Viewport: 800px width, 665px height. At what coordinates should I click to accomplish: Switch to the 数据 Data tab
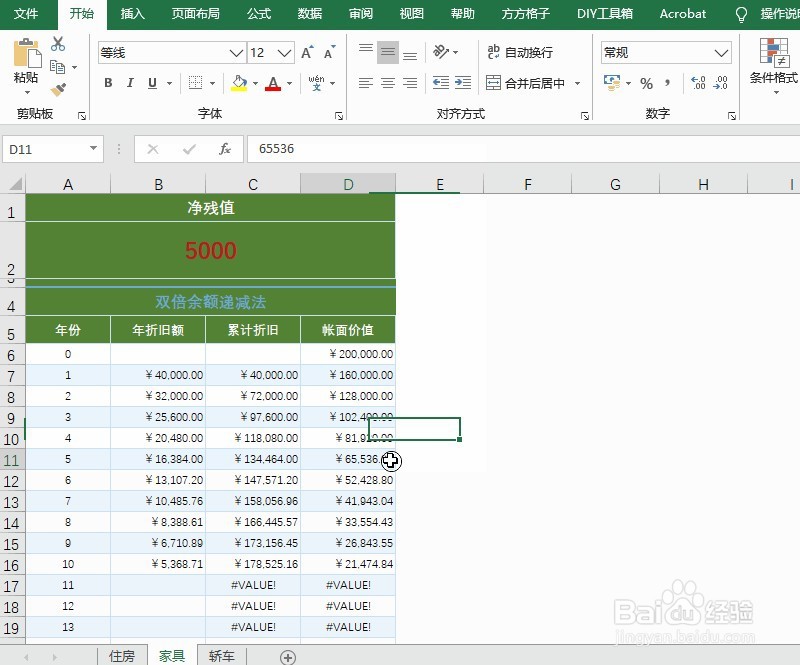310,14
